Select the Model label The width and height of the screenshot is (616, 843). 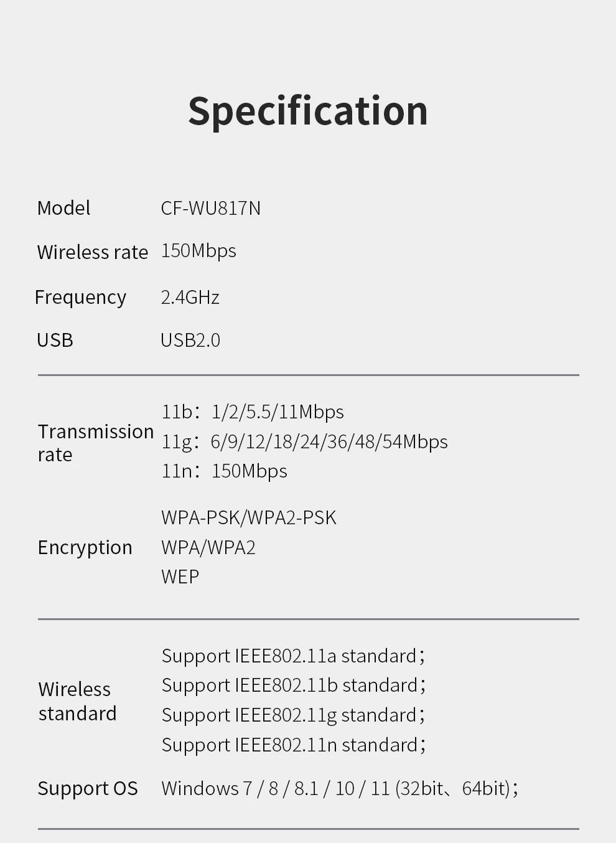coord(63,208)
